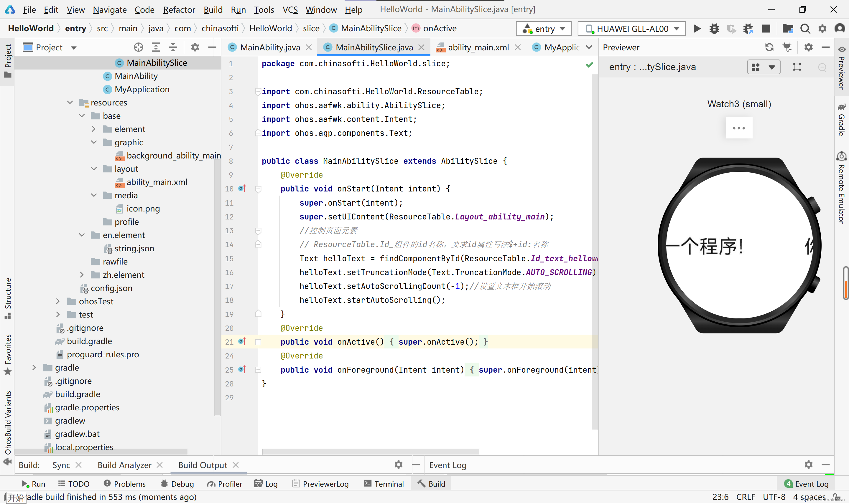This screenshot has height=504, width=849.
Task: Open the account avatar icon
Action: pyautogui.click(x=840, y=29)
